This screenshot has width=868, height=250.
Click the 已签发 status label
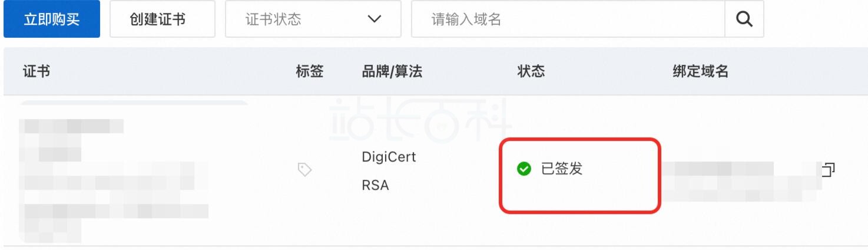(562, 169)
